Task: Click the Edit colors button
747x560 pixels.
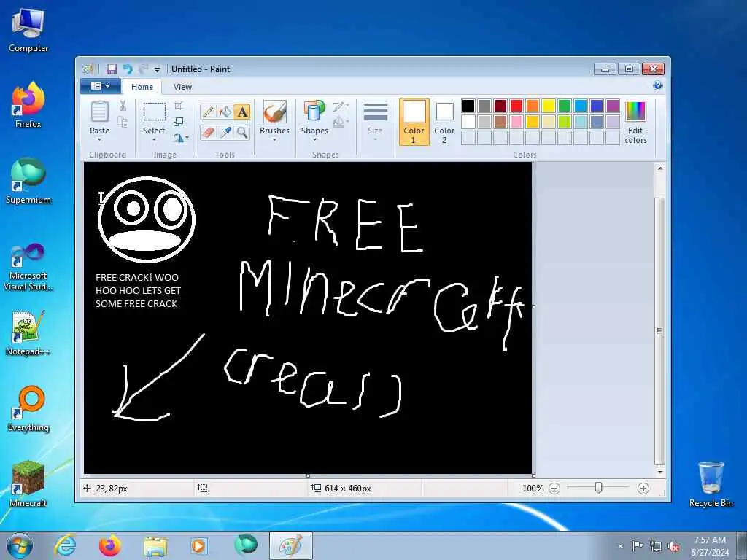Action: coord(635,122)
